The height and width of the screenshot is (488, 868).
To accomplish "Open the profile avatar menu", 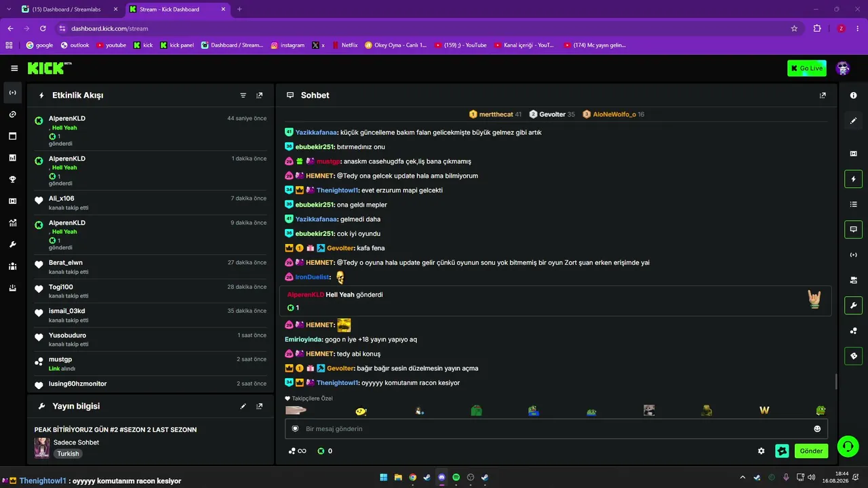I will coord(843,68).
